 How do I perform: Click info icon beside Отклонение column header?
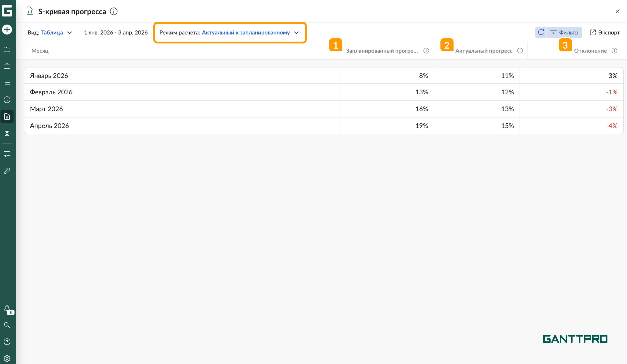coord(614,51)
